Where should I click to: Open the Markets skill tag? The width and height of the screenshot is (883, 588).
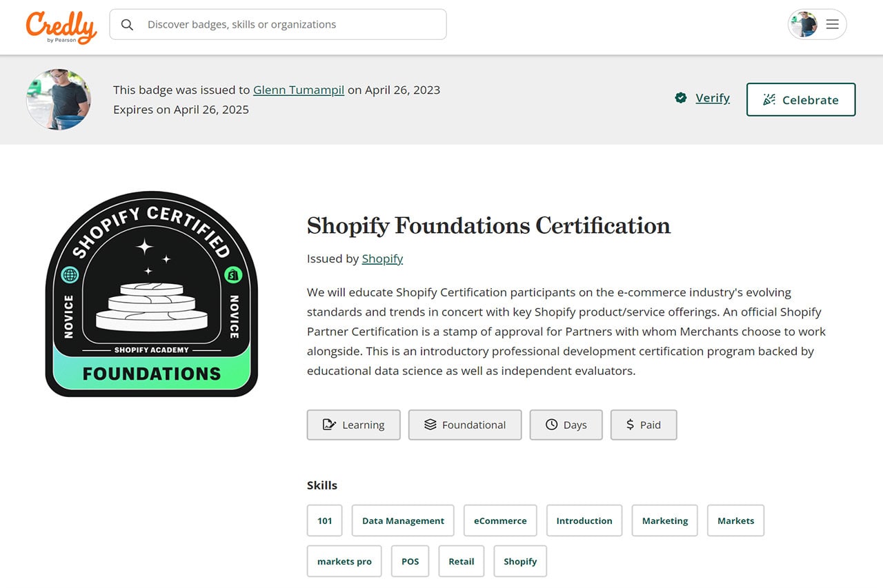click(735, 520)
